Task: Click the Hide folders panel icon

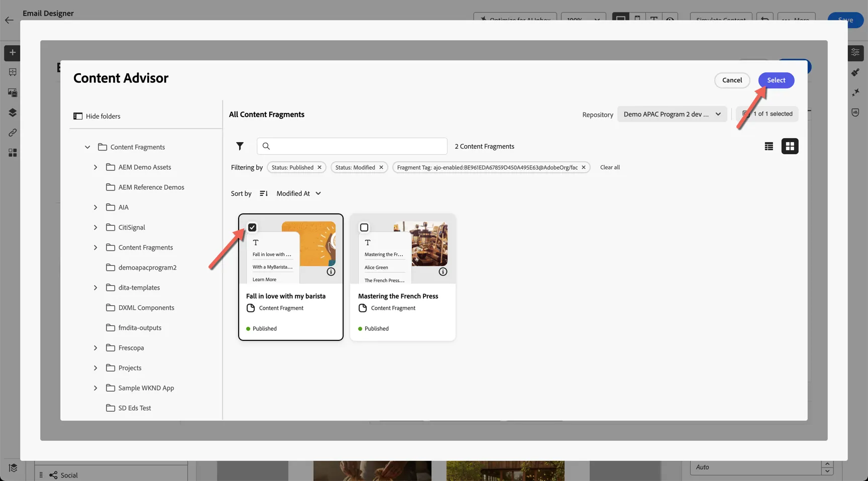Action: [78, 116]
